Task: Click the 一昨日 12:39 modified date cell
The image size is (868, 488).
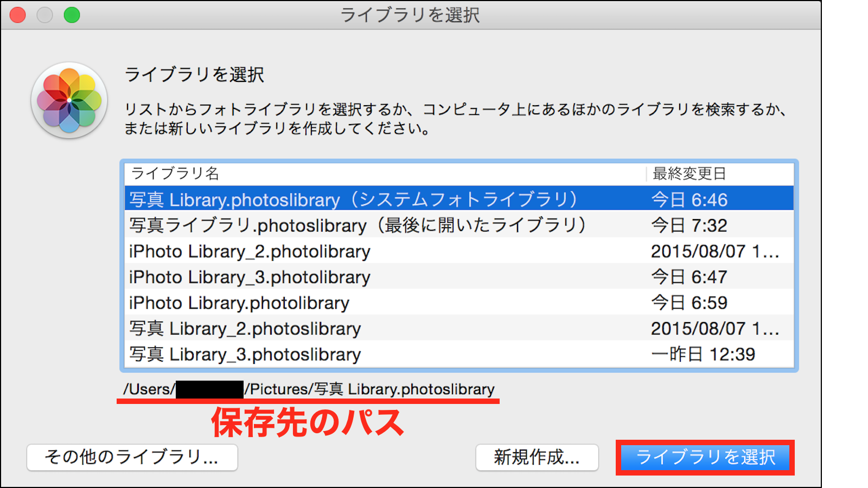Action: click(x=703, y=354)
